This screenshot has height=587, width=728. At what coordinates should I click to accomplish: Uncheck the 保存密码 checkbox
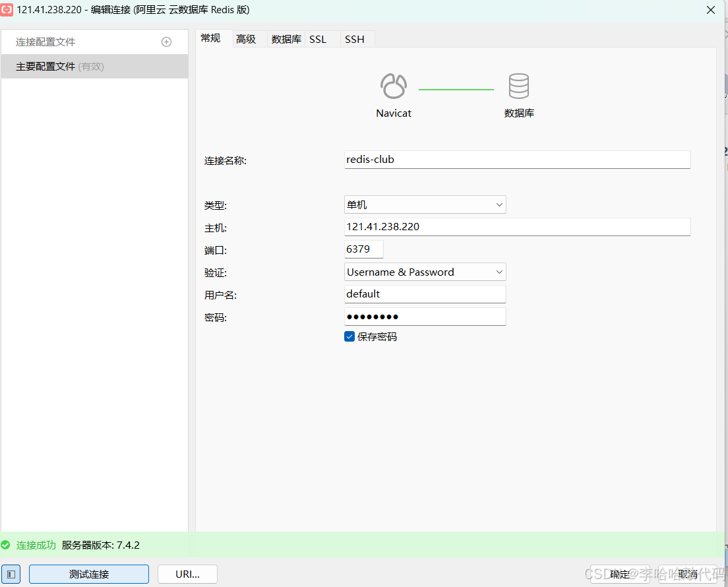[x=349, y=336]
